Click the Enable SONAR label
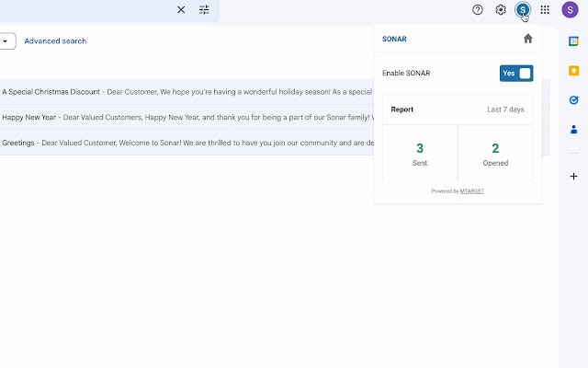Viewport: 588px width, 368px height. [x=406, y=74]
